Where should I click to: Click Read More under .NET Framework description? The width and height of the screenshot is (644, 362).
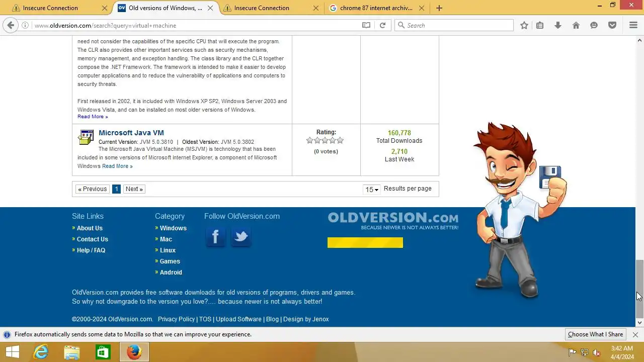pos(93,117)
